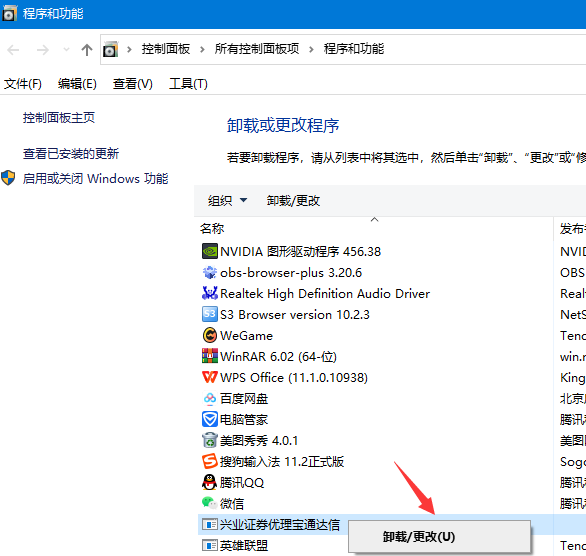Viewport: 586px width, 556px height.
Task: Click the 腾讯QQ penguin icon
Action: tap(210, 482)
